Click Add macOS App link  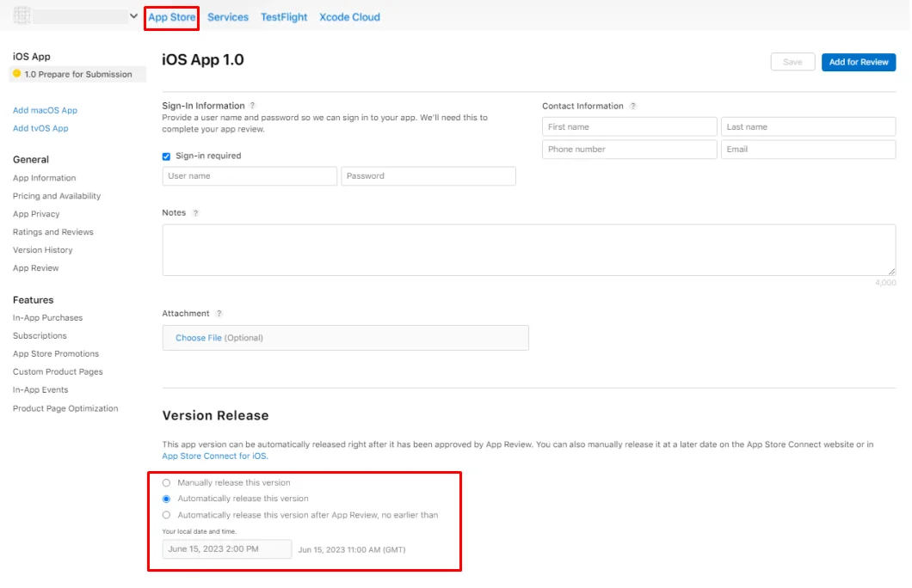(x=45, y=110)
